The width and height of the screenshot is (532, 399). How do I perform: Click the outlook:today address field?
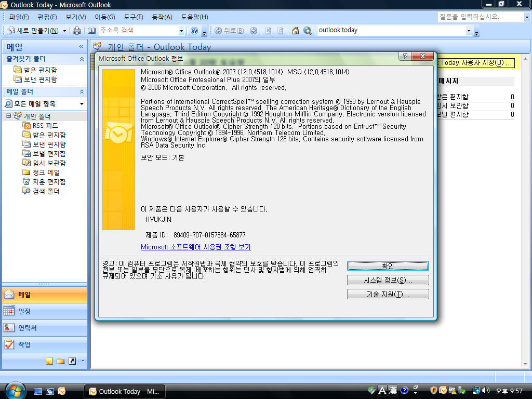(391, 31)
